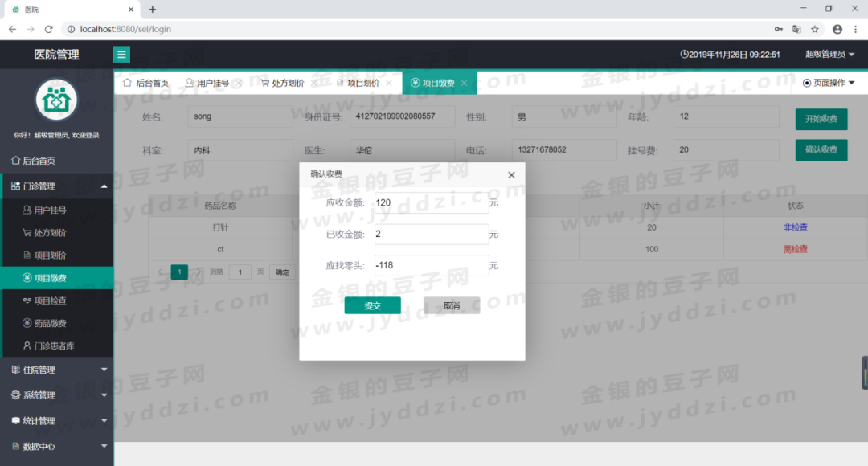
Task: Switch to the 处方划价 tab
Action: [x=282, y=83]
